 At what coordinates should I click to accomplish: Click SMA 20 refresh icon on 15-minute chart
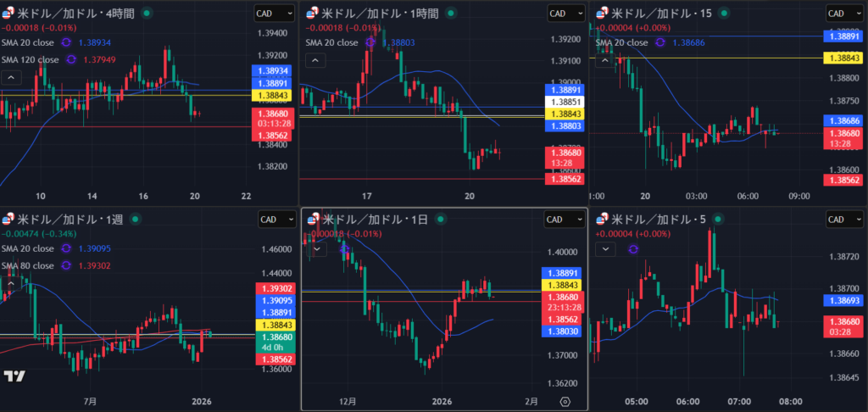(660, 42)
